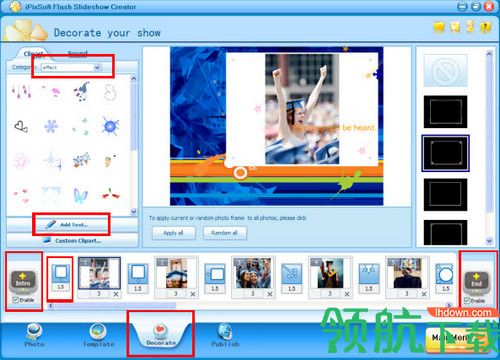The image size is (500, 360).
Task: Select the highlighted second black frame
Action: (445, 153)
